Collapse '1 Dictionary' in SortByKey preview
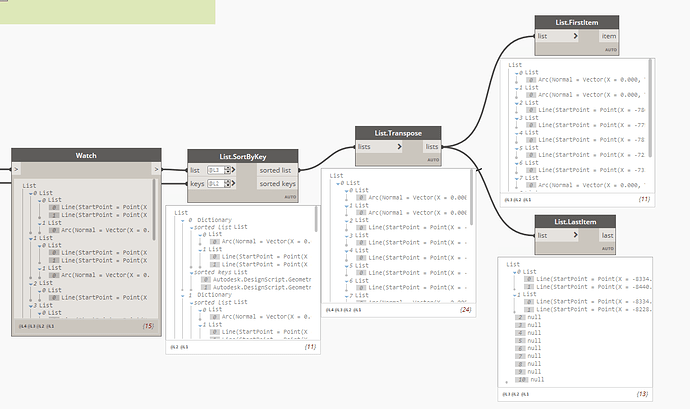Viewport: 690px width, 409px height. [x=183, y=295]
